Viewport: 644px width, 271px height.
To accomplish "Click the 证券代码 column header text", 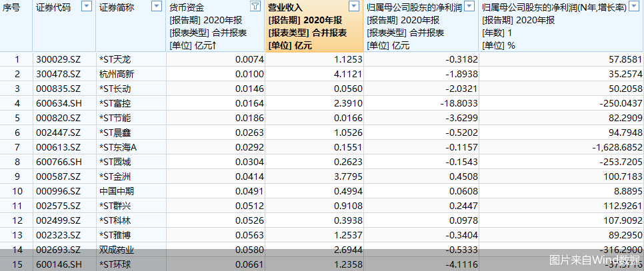I will (53, 7).
